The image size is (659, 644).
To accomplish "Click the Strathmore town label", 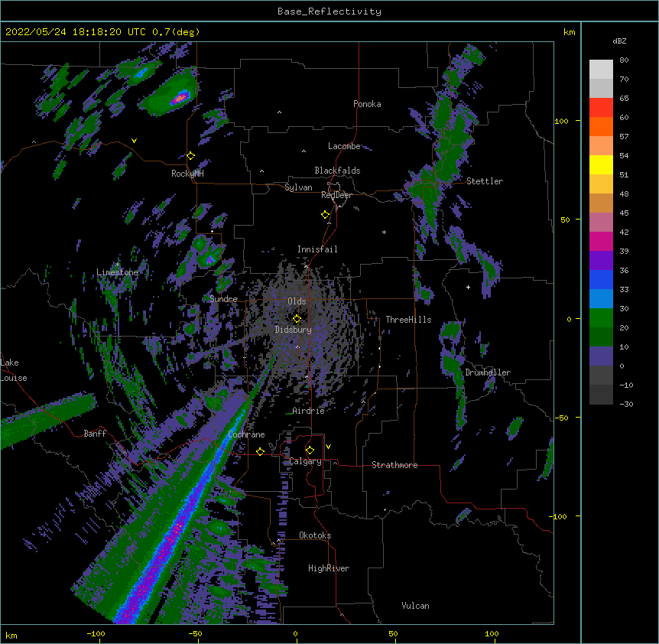I will point(394,465).
